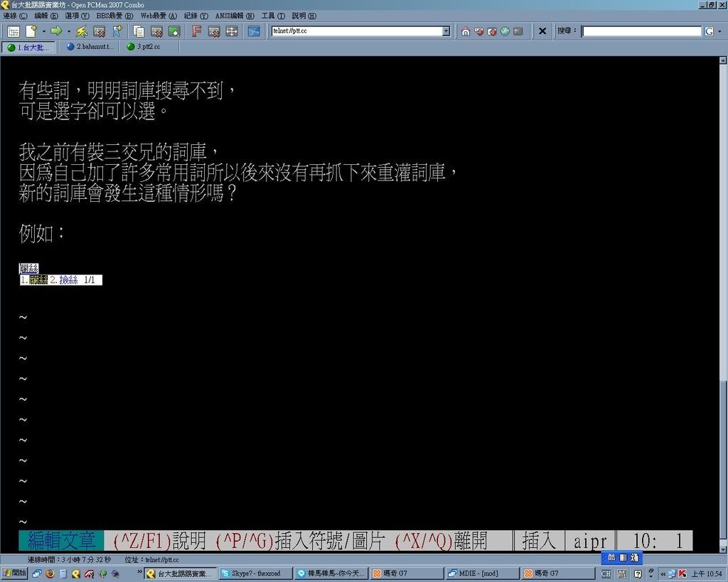Viewport: 728px width, 582px height.
Task: Click the black X icon in toolbar
Action: point(542,31)
